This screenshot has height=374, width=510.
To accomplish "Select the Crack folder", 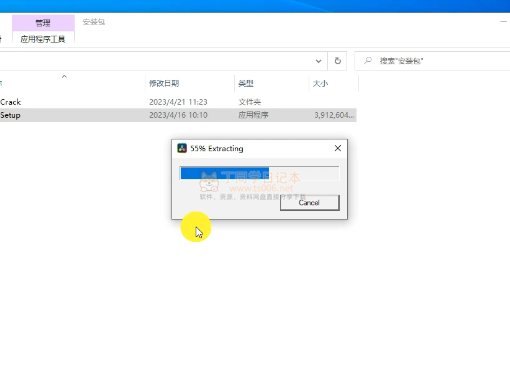I will coord(10,102).
